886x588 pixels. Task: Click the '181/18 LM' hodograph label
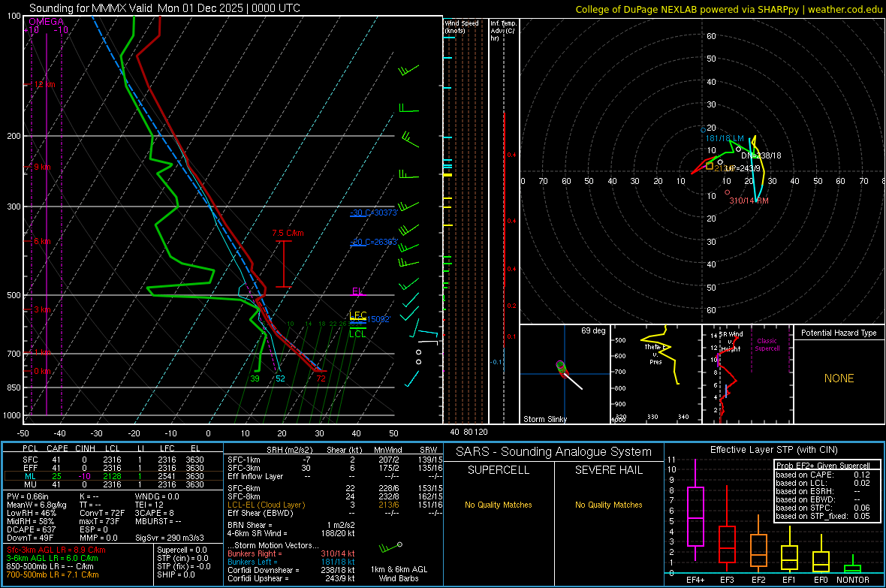725,138
